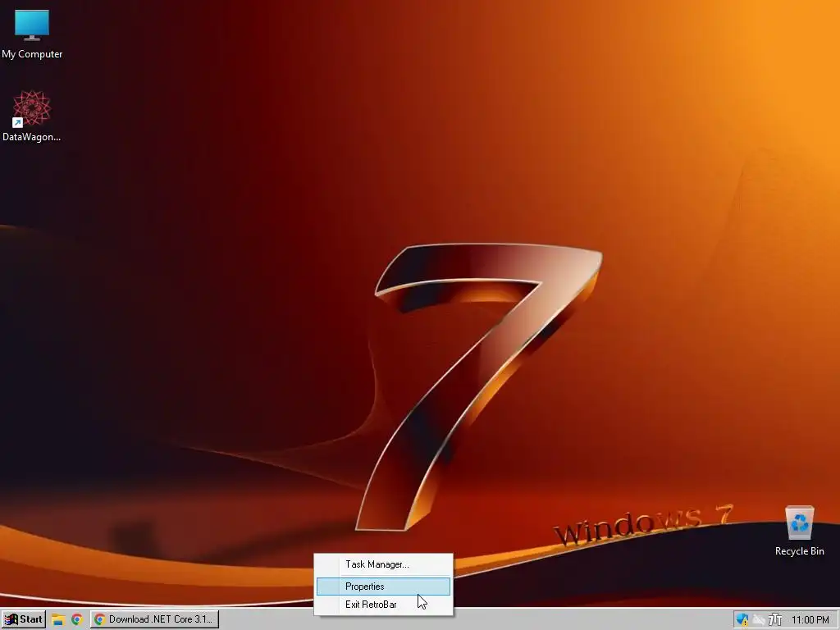Select the Recycle Bin desktop icon
Viewport: 840px width, 630px height.
pos(799,531)
